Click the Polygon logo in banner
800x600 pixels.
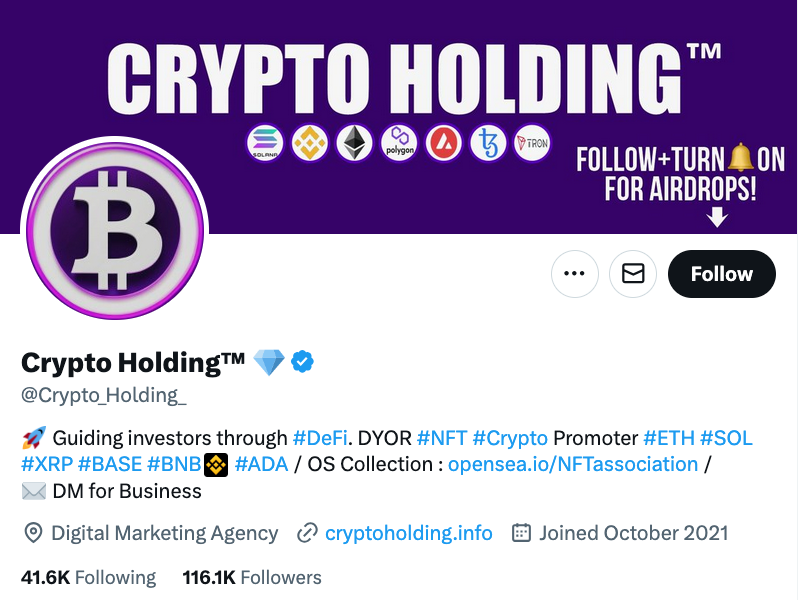(400, 143)
